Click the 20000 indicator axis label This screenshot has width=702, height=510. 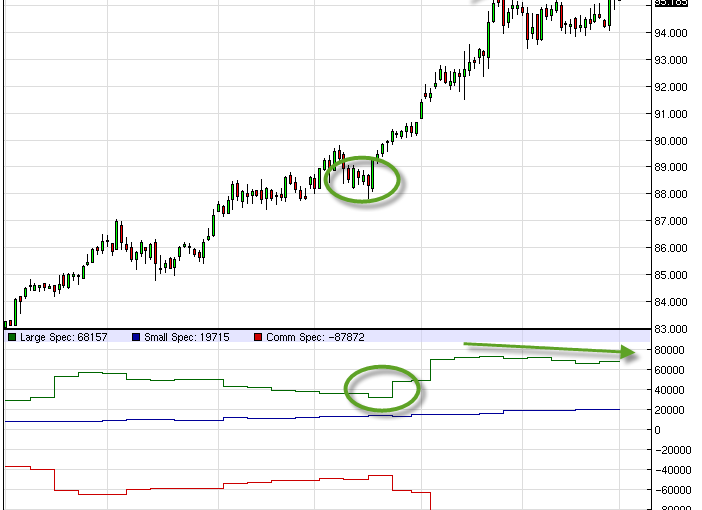[669, 410]
